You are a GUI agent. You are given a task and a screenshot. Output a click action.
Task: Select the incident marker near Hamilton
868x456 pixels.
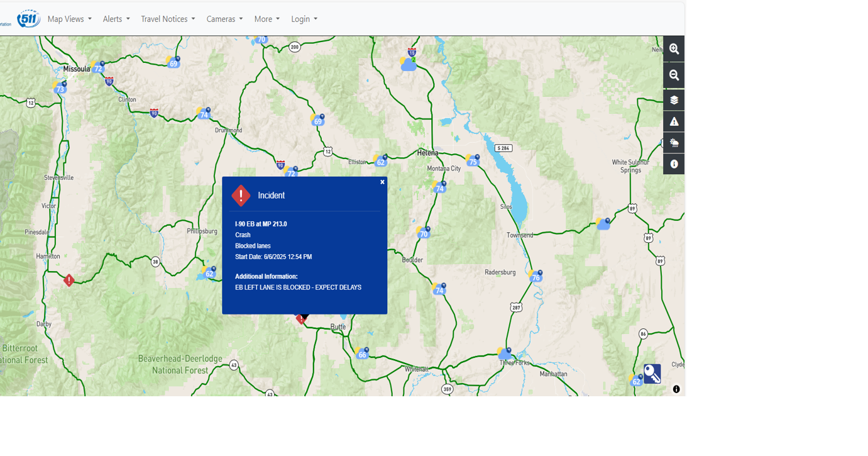pos(69,280)
